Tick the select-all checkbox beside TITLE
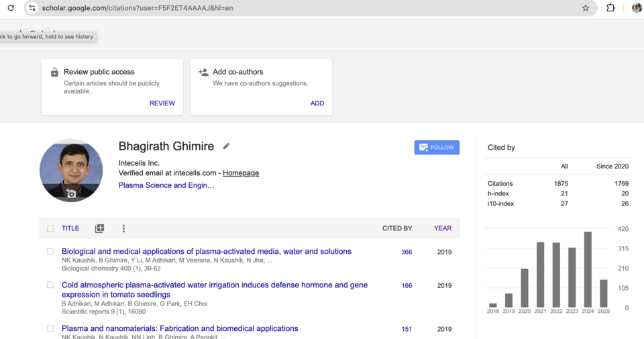Screen dimensions: 644x339 click(x=50, y=229)
